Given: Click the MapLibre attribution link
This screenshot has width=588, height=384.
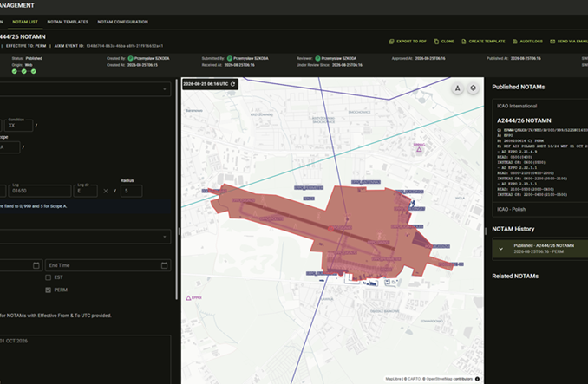Looking at the screenshot, I should pos(394,379).
